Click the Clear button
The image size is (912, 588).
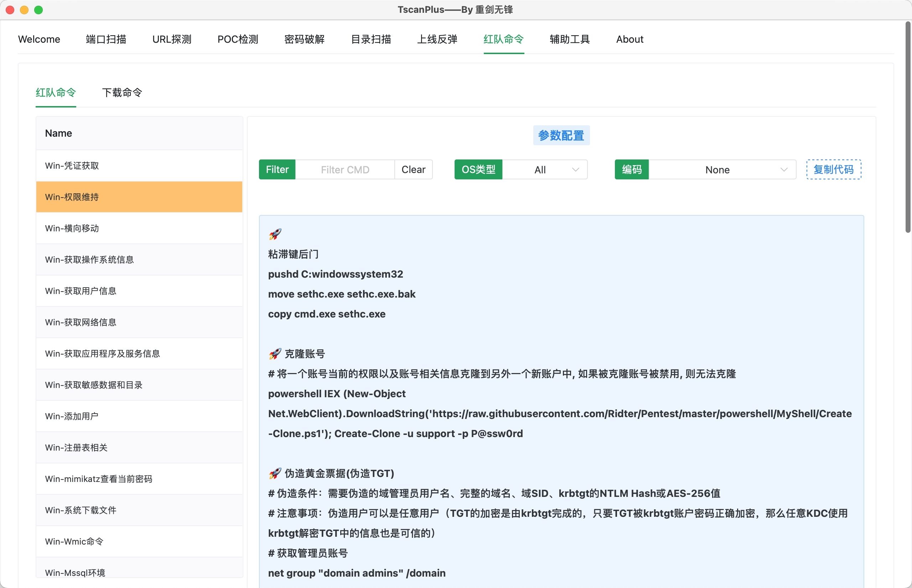tap(413, 169)
